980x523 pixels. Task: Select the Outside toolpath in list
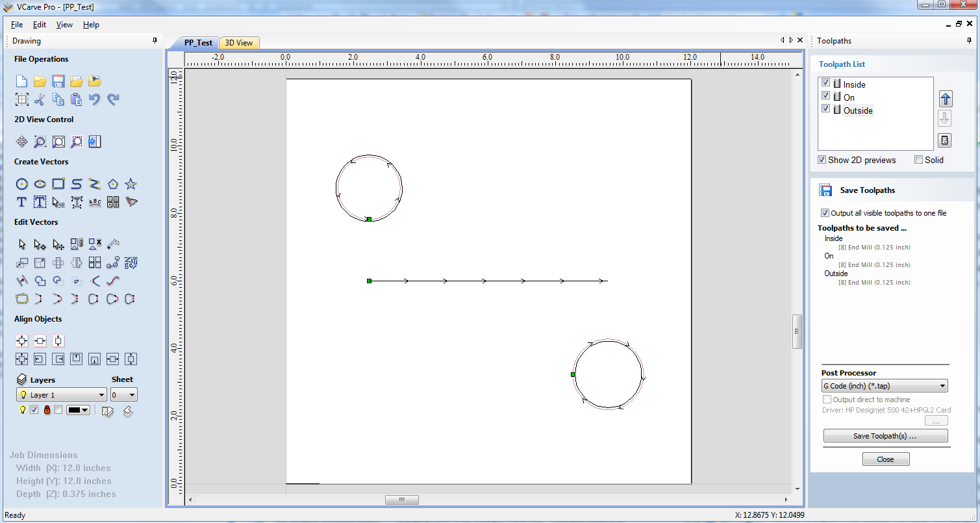858,110
